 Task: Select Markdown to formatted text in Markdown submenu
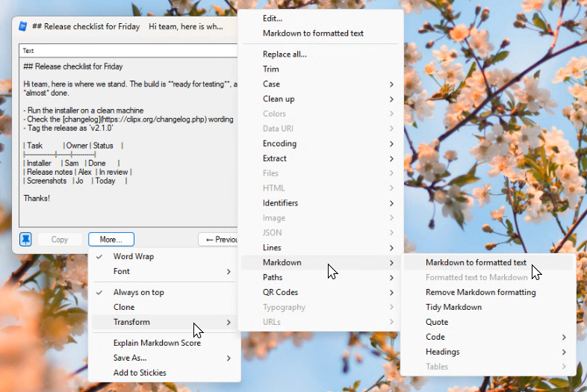488,263
